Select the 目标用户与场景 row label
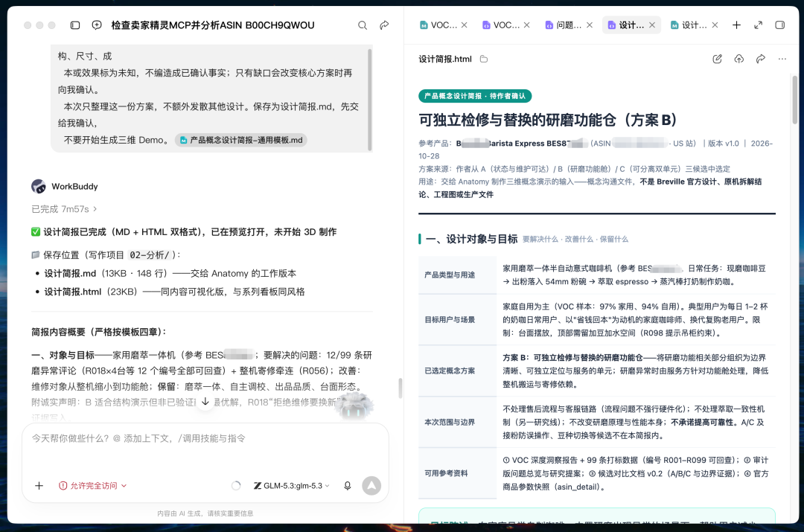Screen dimensions: 804x532 (450, 319)
